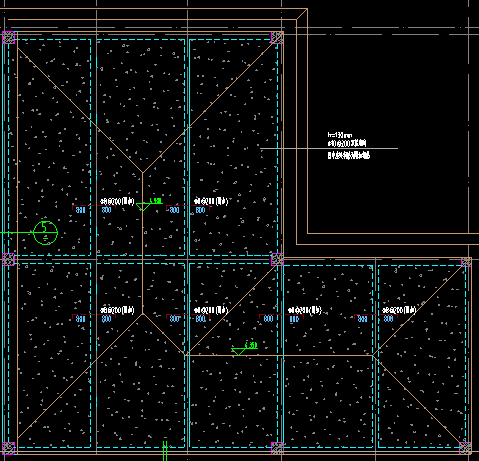This screenshot has height=461, width=479.
Task: Select the green circled section marker 5
Action: 46,233
